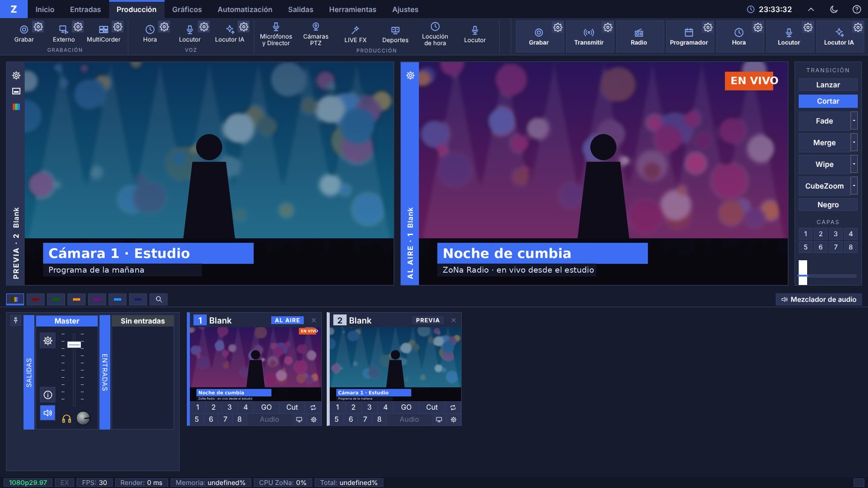868x488 pixels.
Task: Click the Negro fade-to-black button
Action: [828, 205]
